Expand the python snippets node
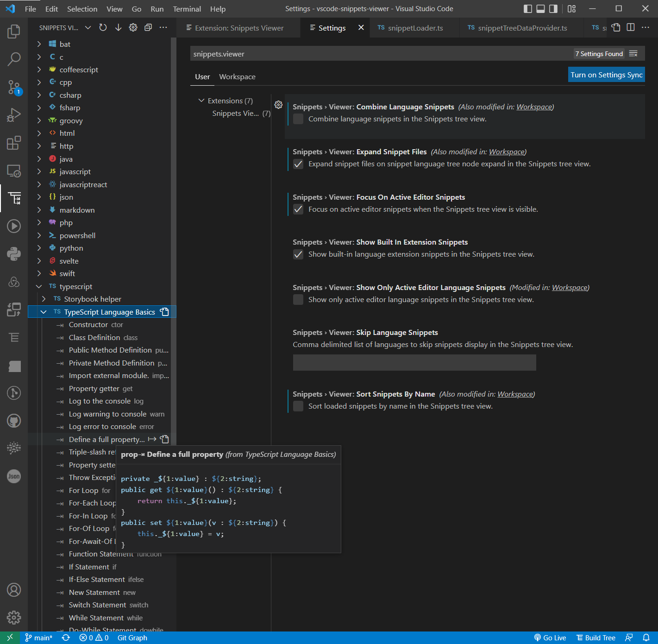Image resolution: width=658 pixels, height=644 pixels. (39, 248)
